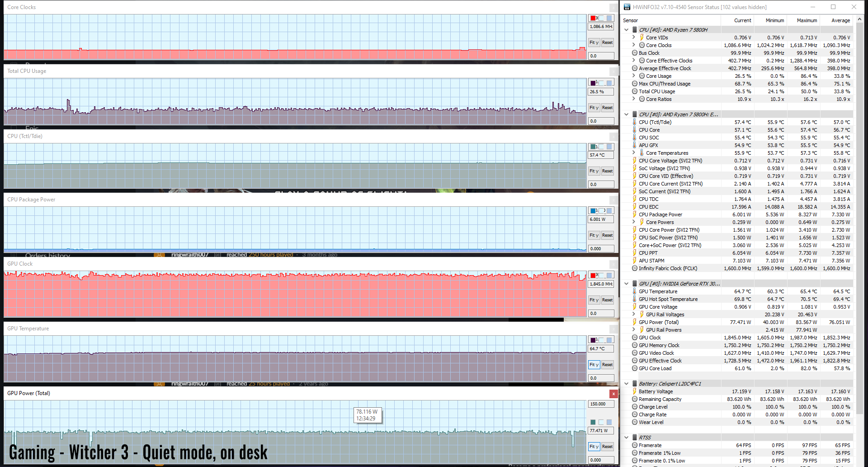Viewport: 868px width, 467px height.
Task: Click the HWiNFO32 app icon in title bar
Action: pos(627,7)
